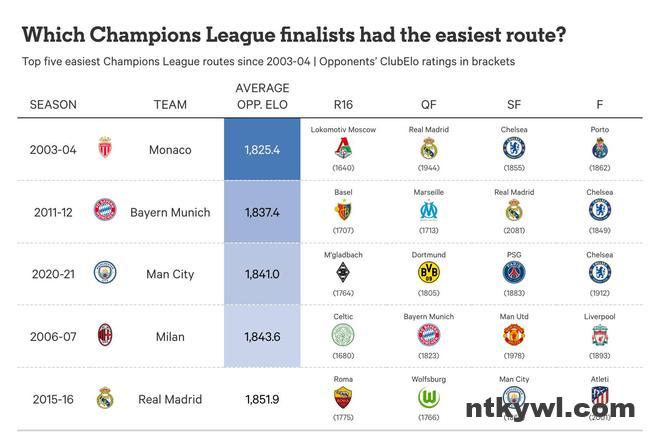Select the Basel club crest
Viewport: 660px width, 447px height.
point(343,210)
